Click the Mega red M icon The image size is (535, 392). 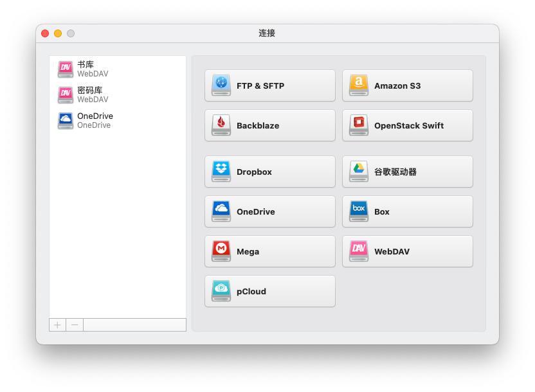pyautogui.click(x=221, y=251)
